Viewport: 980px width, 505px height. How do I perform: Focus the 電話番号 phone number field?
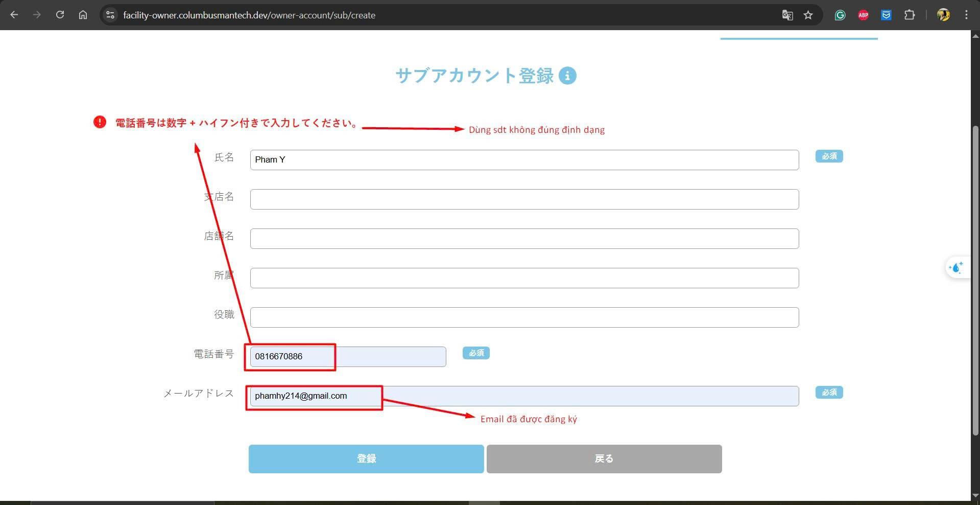pyautogui.click(x=347, y=357)
